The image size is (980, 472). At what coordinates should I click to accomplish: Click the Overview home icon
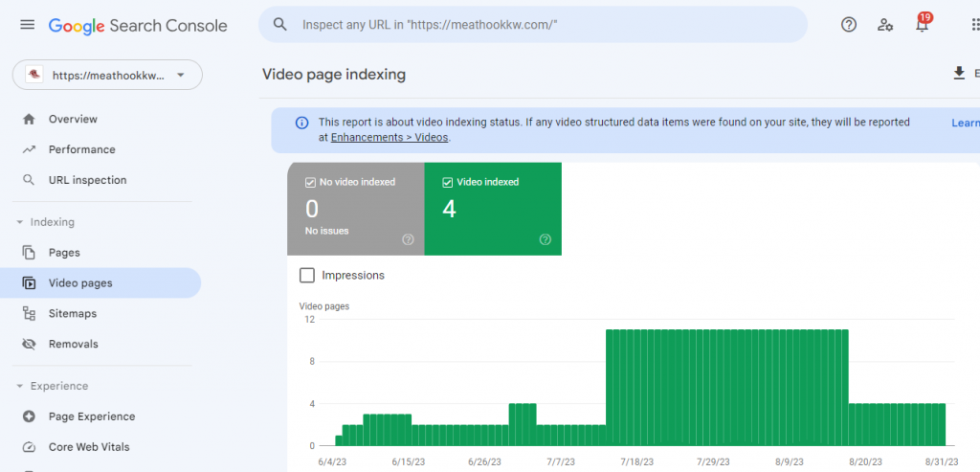[x=29, y=119]
